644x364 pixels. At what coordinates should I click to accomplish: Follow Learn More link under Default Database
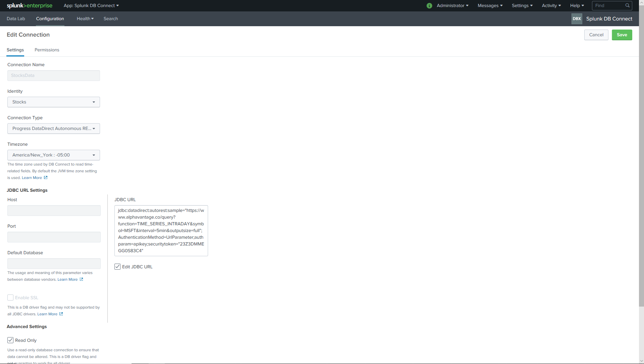[x=67, y=279]
